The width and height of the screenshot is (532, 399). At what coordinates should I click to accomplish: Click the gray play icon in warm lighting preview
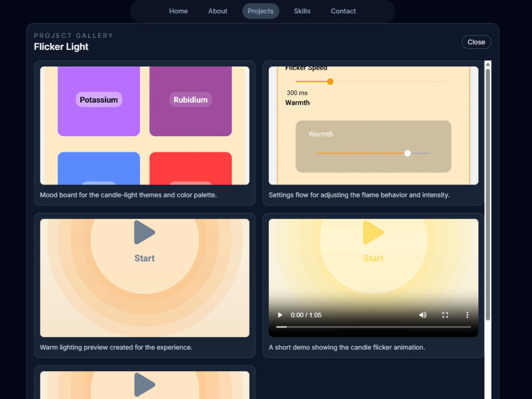[x=144, y=232]
